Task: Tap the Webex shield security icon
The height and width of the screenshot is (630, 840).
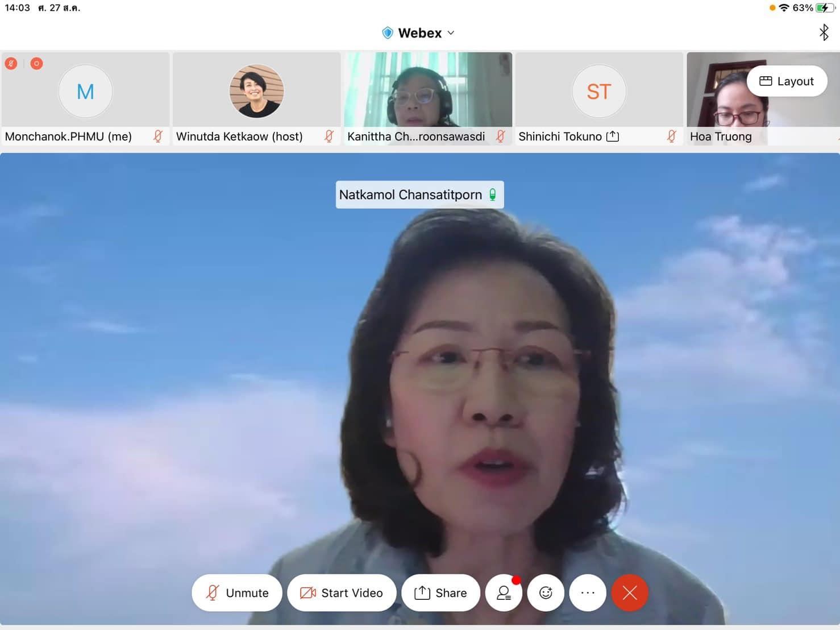Action: pos(388,33)
